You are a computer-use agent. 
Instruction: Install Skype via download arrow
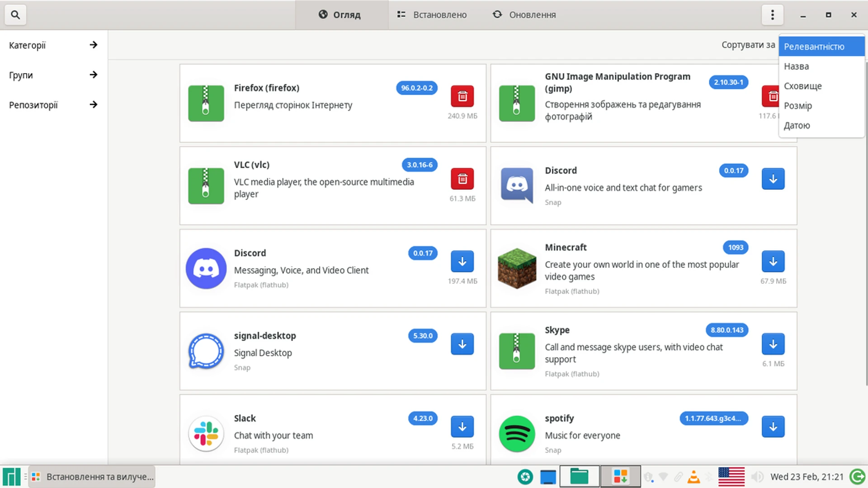[773, 344]
